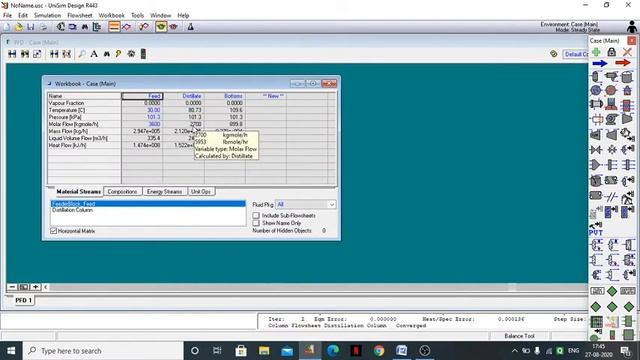This screenshot has height=360, width=640.
Task: Click the PFD zoom-in plus button
Action: tap(36, 287)
